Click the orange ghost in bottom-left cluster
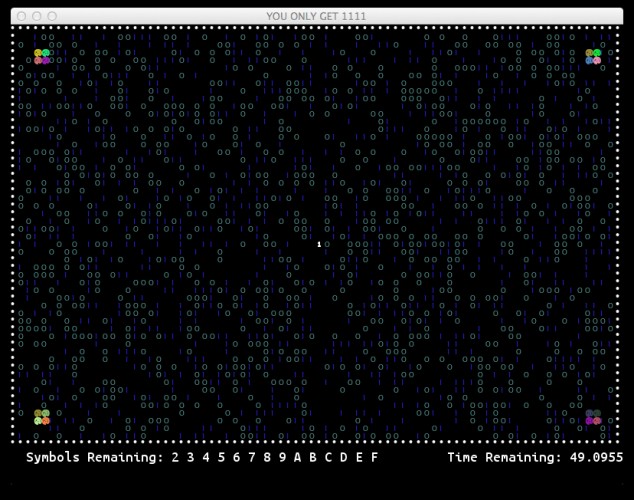 click(46, 421)
